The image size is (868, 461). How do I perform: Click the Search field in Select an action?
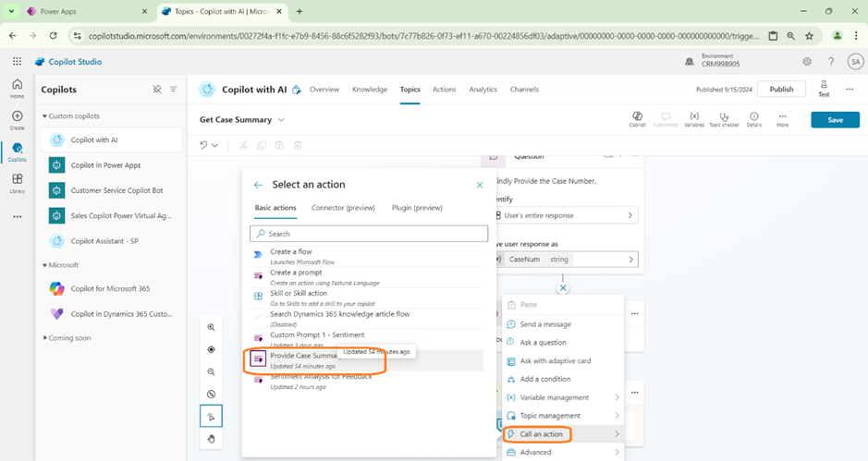(370, 234)
